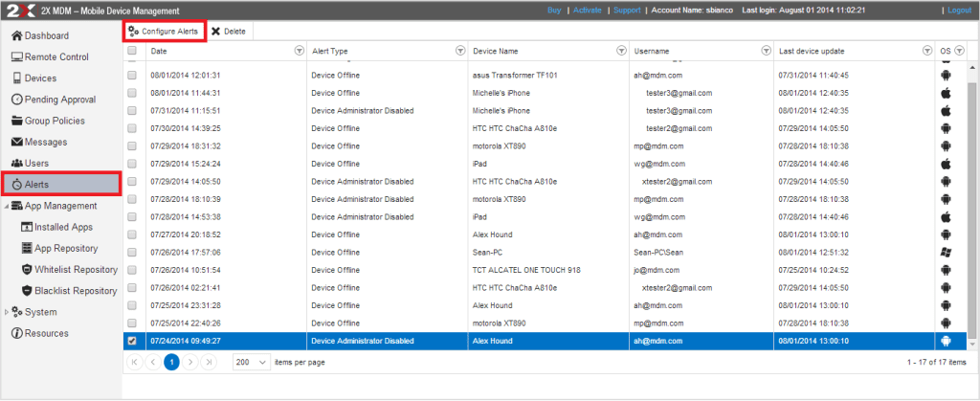This screenshot has width=980, height=401.
Task: Open Whitelist Repository page
Action: point(69,269)
